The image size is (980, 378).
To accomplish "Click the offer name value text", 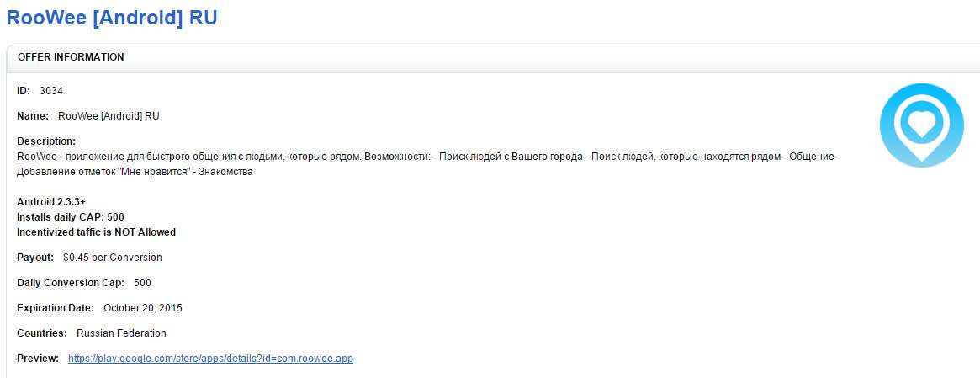I will tap(109, 116).
